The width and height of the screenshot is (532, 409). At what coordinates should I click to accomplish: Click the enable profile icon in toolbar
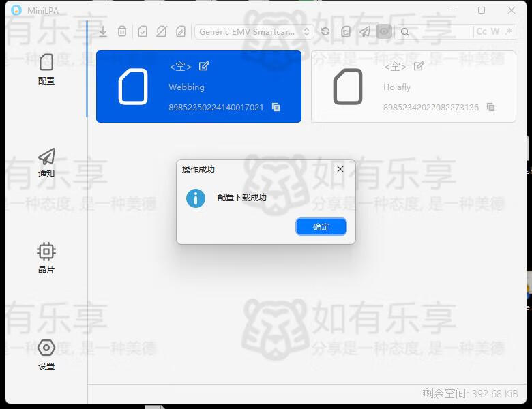pyautogui.click(x=143, y=31)
